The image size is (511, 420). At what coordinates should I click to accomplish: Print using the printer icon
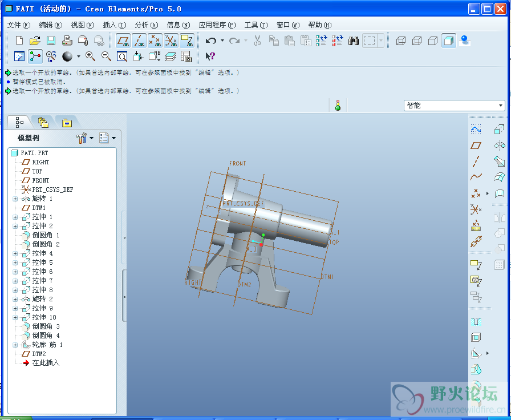coord(67,41)
